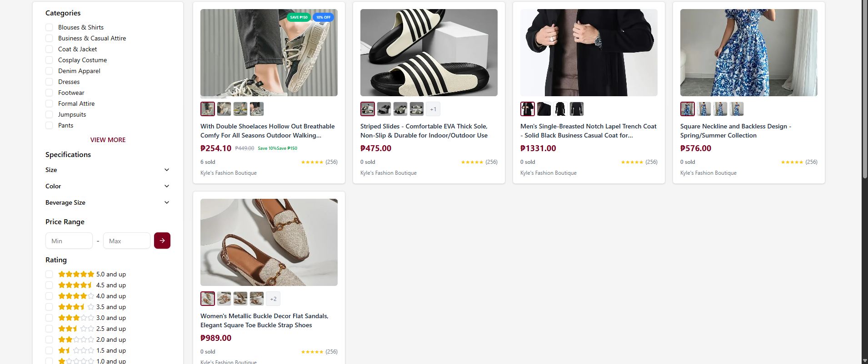Expand the Size specification dropdown
The width and height of the screenshot is (868, 364).
coord(167,170)
